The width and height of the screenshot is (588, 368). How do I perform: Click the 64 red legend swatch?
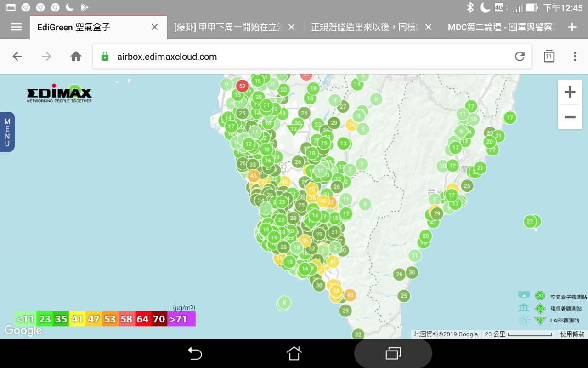coord(142,319)
